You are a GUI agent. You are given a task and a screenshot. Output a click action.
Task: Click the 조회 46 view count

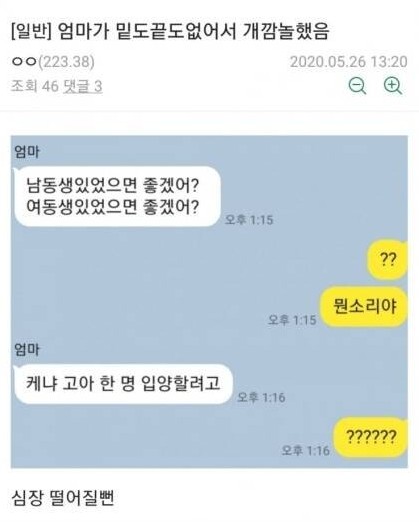coord(35,86)
